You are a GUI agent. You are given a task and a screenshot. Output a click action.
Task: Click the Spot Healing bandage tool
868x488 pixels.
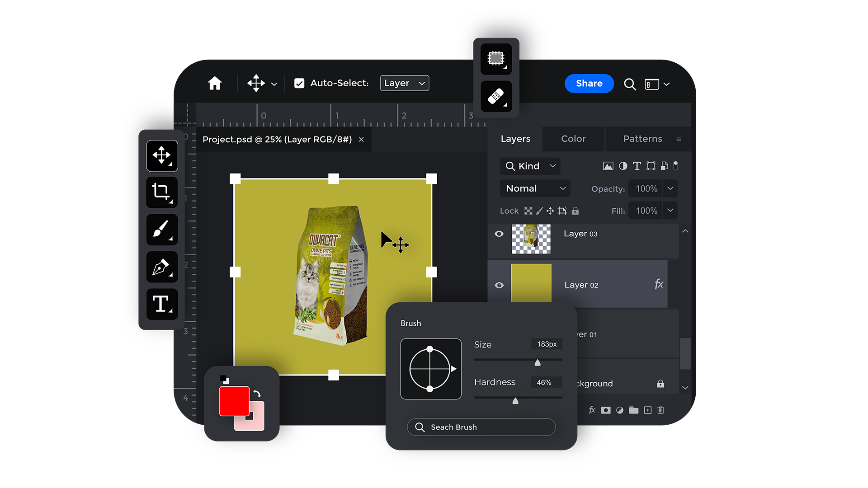pyautogui.click(x=496, y=96)
